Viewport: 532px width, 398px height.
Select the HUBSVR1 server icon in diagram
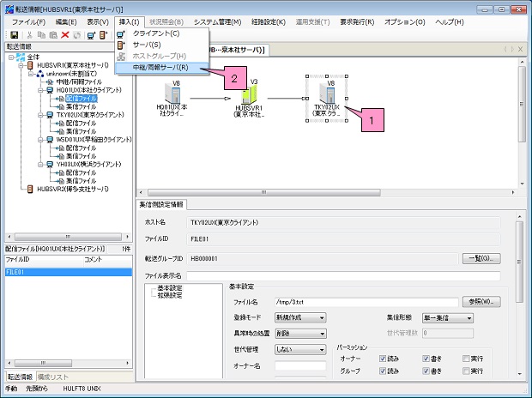[255, 95]
